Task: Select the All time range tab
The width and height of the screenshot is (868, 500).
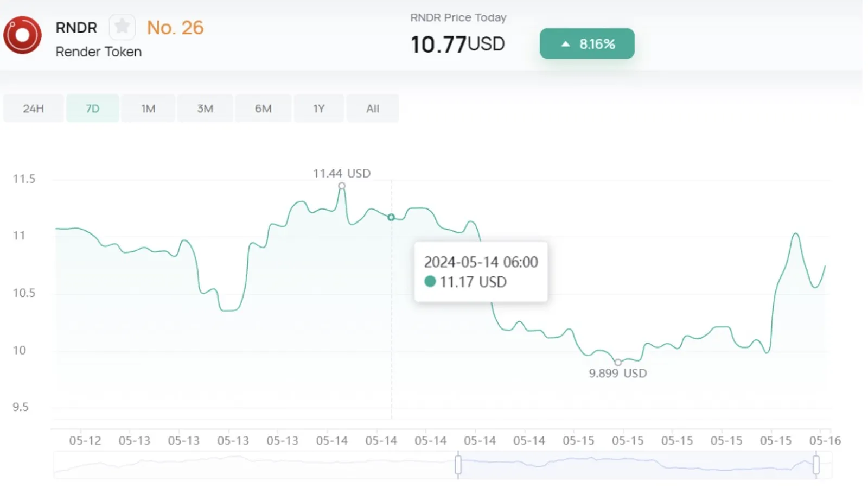Action: pyautogui.click(x=373, y=109)
